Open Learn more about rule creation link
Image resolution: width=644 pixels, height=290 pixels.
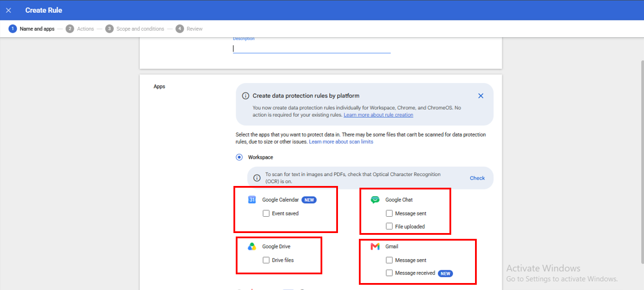tap(378, 115)
